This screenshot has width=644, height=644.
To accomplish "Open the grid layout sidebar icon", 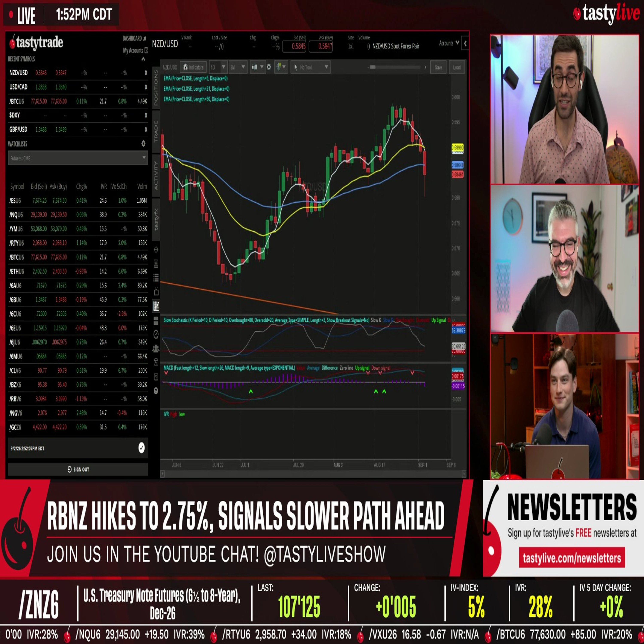I will (x=156, y=321).
